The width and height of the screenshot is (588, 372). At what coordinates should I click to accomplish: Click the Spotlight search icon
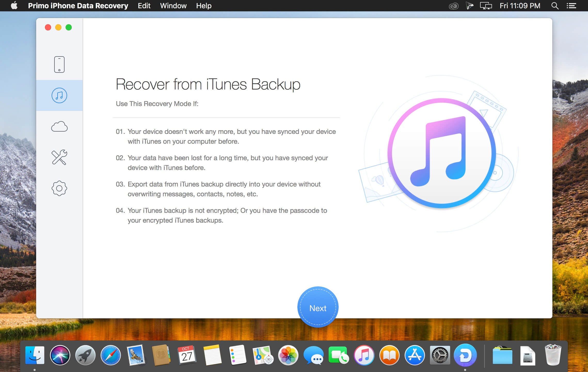(x=555, y=6)
